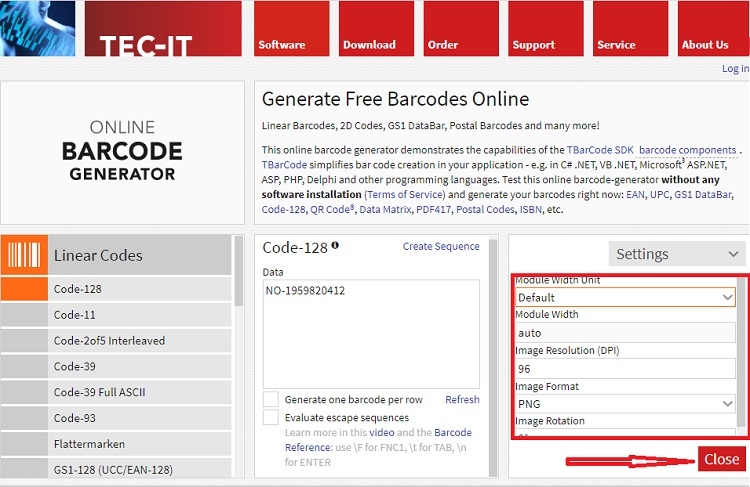Click the Create Sequence link
This screenshot has height=487, width=750.
tap(441, 246)
